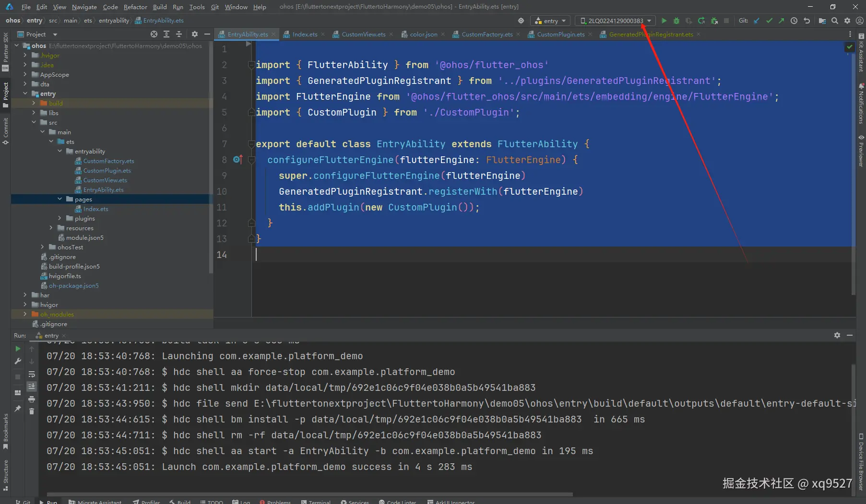This screenshot has width=866, height=504.
Task: Click the Git push arrow icon
Action: 782,21
